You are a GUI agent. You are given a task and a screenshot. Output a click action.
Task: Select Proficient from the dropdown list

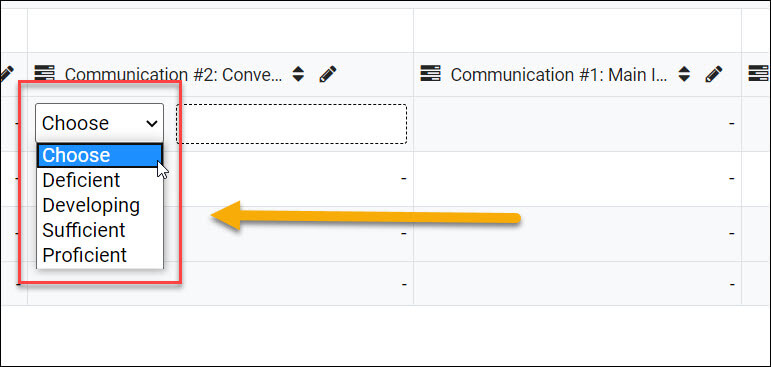pos(85,255)
